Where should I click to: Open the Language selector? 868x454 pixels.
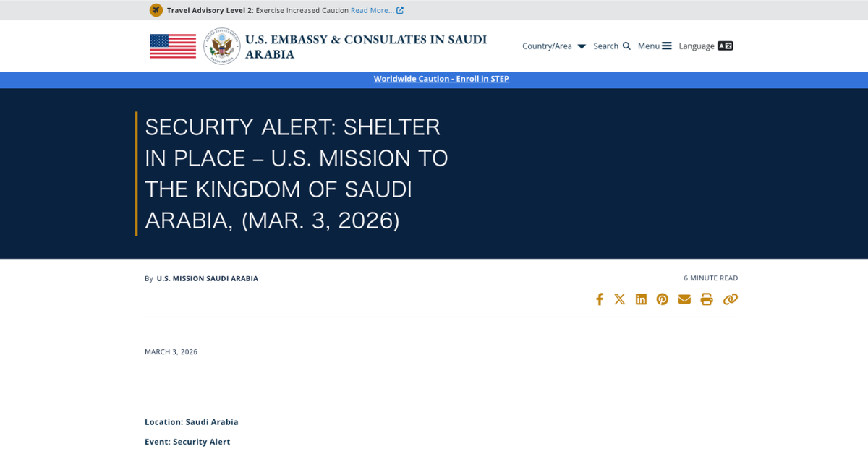tap(705, 46)
